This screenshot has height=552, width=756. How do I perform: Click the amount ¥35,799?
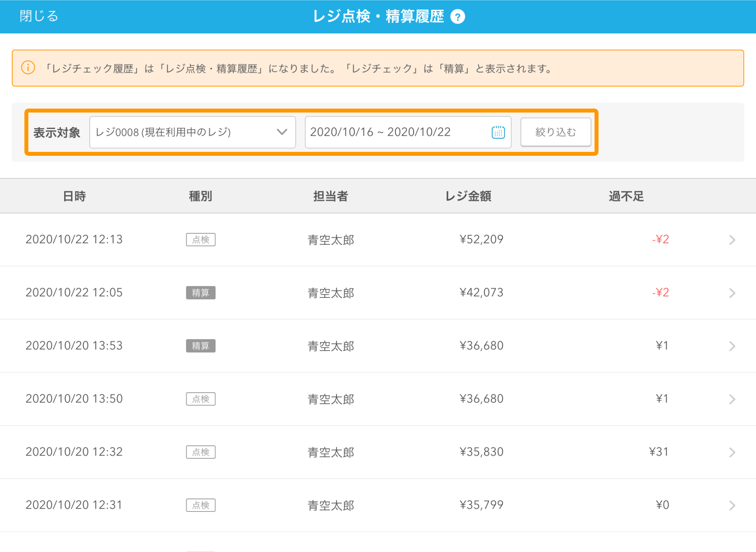point(482,505)
